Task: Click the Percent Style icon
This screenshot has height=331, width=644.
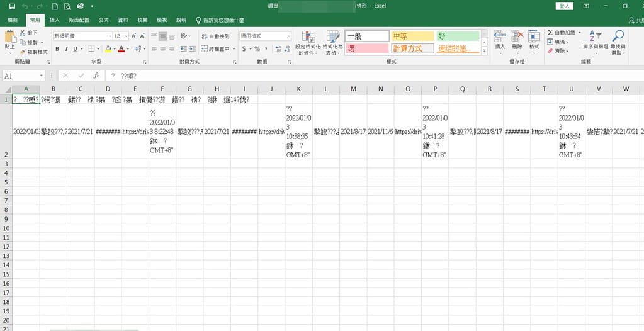Action: pyautogui.click(x=257, y=49)
